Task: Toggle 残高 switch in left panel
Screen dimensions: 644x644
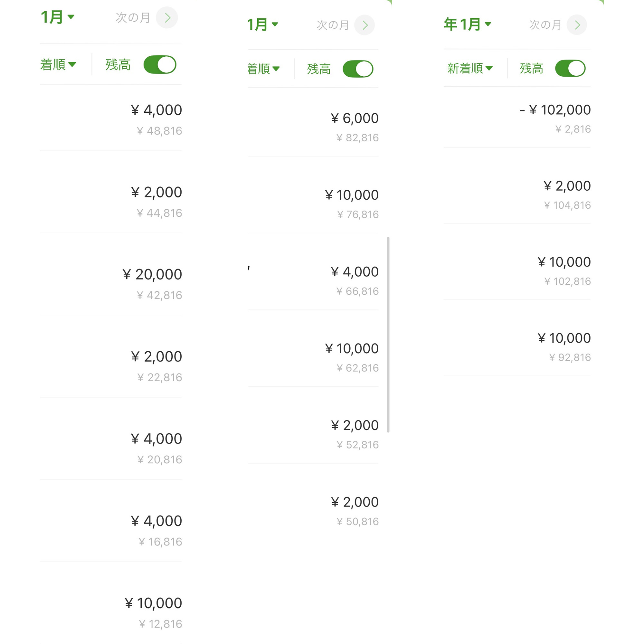Action: [x=160, y=65]
